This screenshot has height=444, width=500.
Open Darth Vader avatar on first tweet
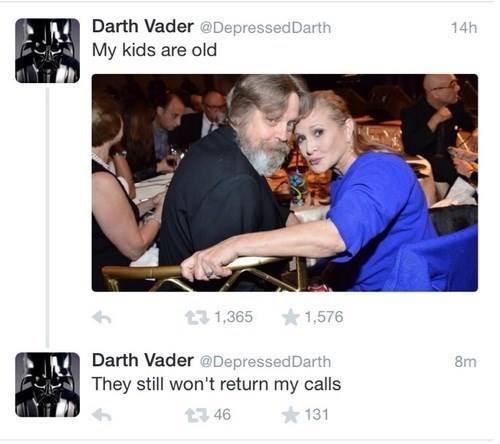click(47, 51)
